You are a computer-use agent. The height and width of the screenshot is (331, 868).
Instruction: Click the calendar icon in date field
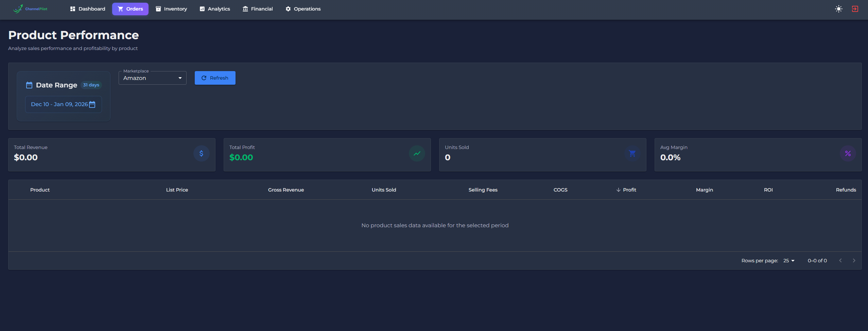click(92, 104)
